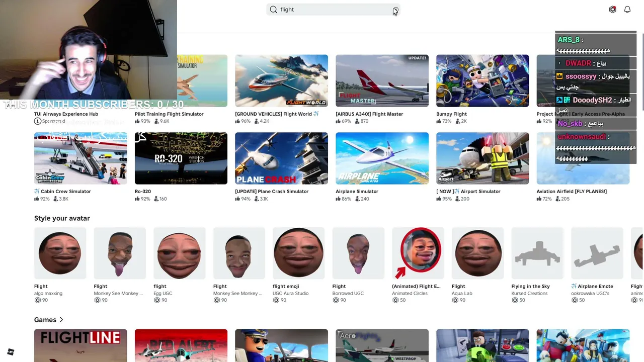The height and width of the screenshot is (362, 644).
Task: Select the Flight head by algo maxxing
Action: click(60, 253)
